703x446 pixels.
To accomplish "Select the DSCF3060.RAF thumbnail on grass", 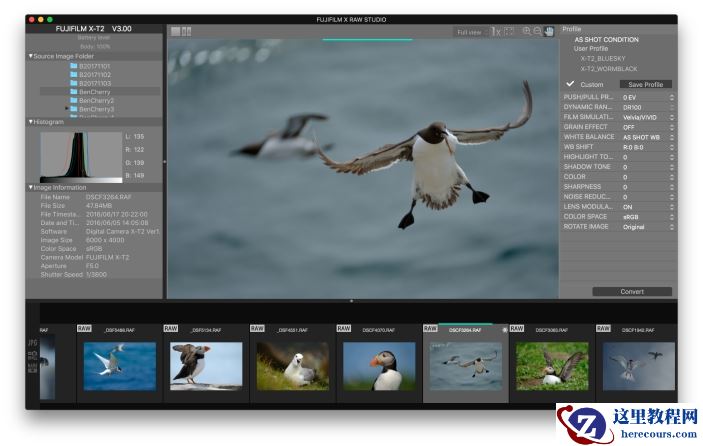I will (552, 366).
